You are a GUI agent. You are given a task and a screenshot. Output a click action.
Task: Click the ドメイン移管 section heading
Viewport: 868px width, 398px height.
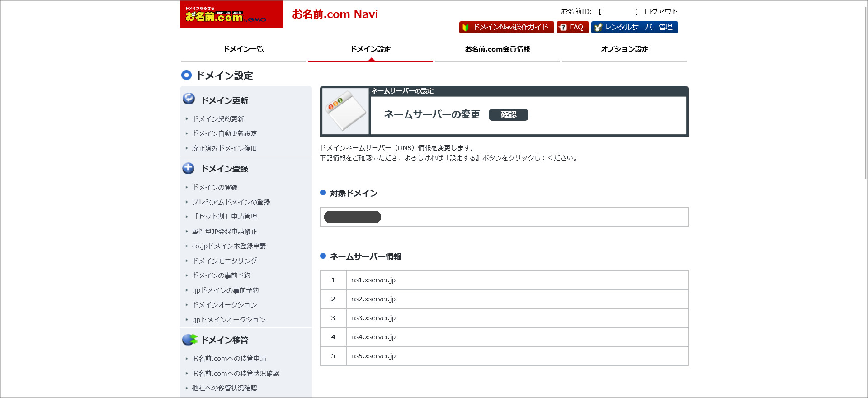pos(225,340)
